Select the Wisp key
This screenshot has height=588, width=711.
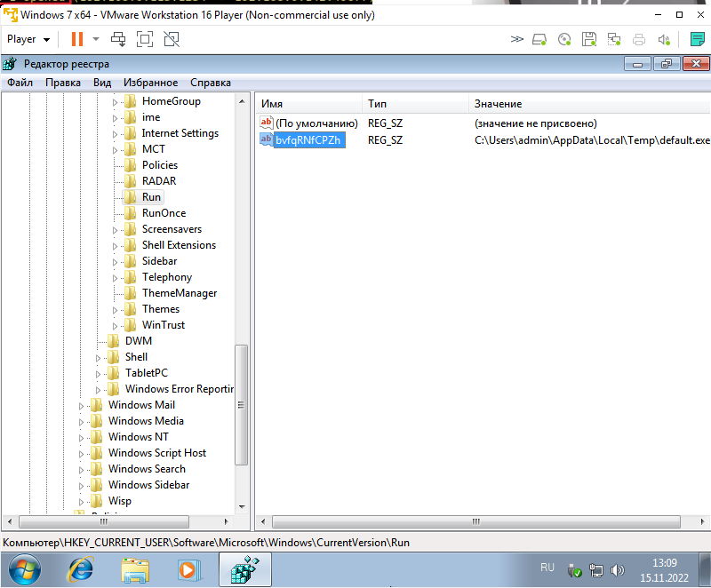point(120,501)
